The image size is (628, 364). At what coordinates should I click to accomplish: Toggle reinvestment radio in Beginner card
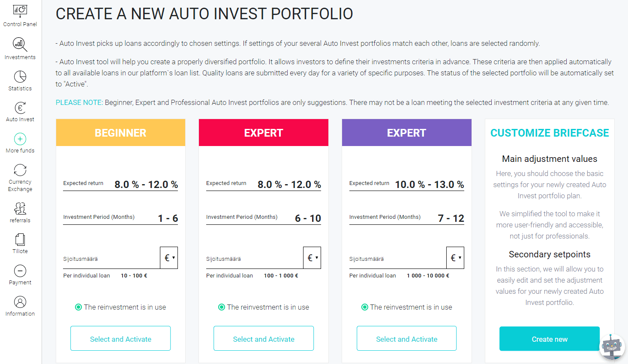[x=78, y=307]
